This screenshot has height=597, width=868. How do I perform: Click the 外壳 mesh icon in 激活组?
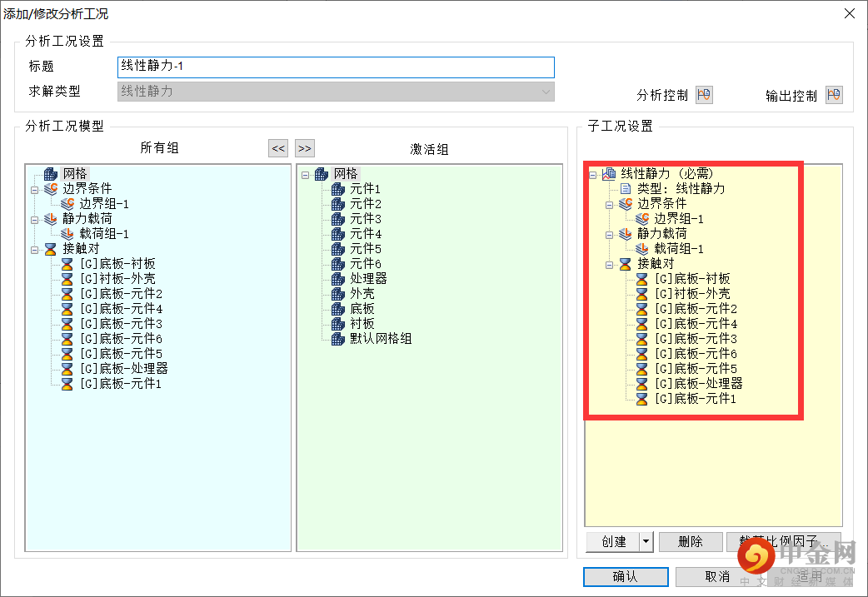[337, 294]
